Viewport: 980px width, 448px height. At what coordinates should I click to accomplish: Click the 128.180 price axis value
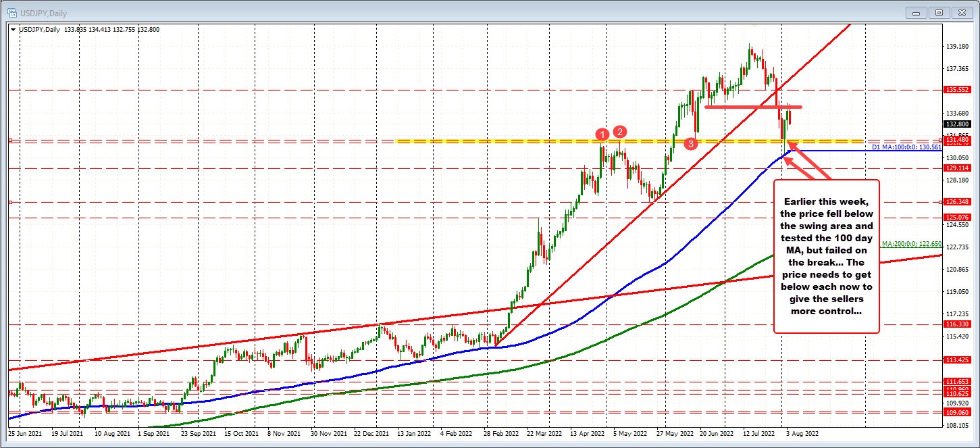pyautogui.click(x=957, y=180)
